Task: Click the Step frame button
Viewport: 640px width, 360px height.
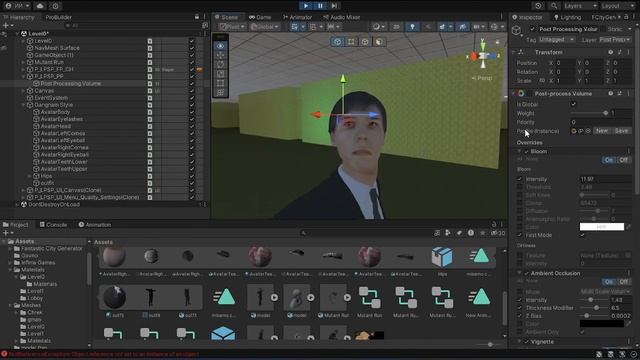Action: pos(334,6)
